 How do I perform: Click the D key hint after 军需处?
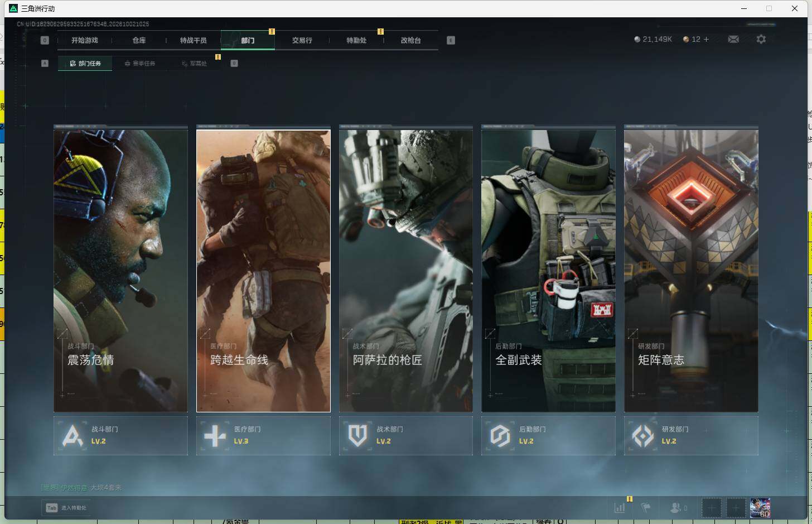[x=234, y=63]
